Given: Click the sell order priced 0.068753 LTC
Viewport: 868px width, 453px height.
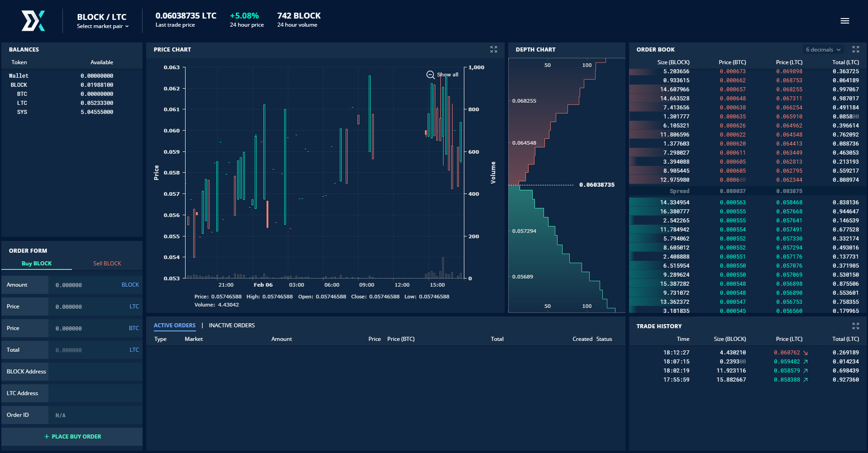Looking at the screenshot, I should coord(748,80).
